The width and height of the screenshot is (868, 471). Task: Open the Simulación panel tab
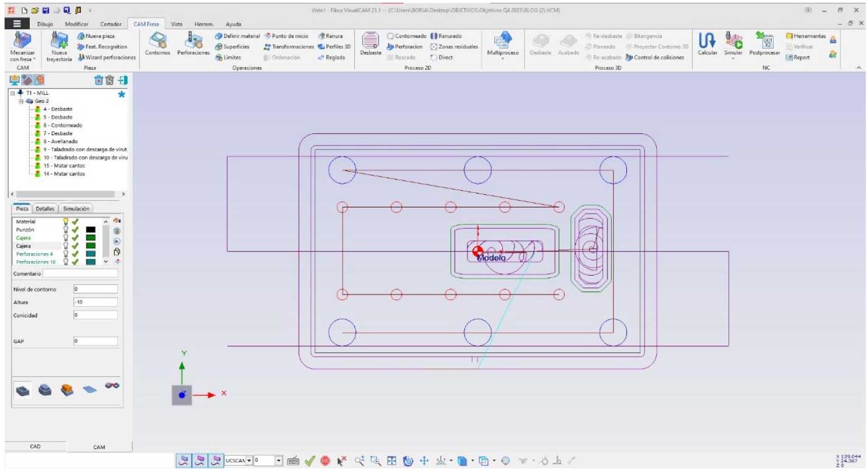(x=76, y=209)
